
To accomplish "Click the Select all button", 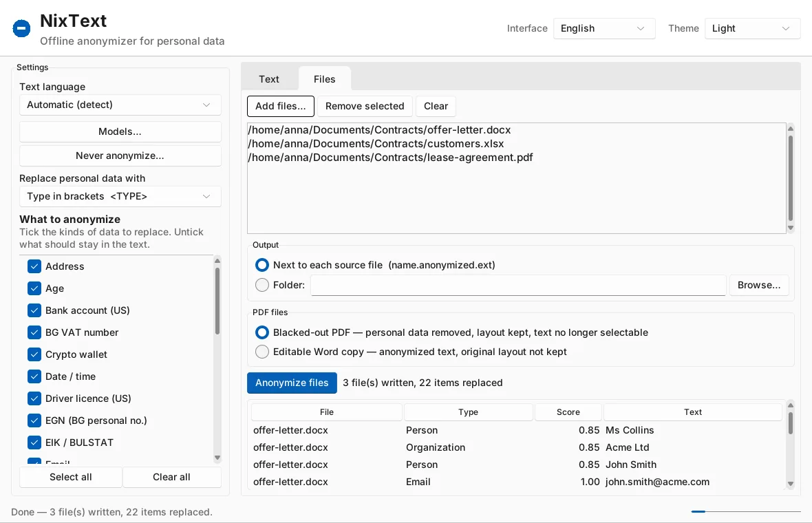I will (70, 477).
